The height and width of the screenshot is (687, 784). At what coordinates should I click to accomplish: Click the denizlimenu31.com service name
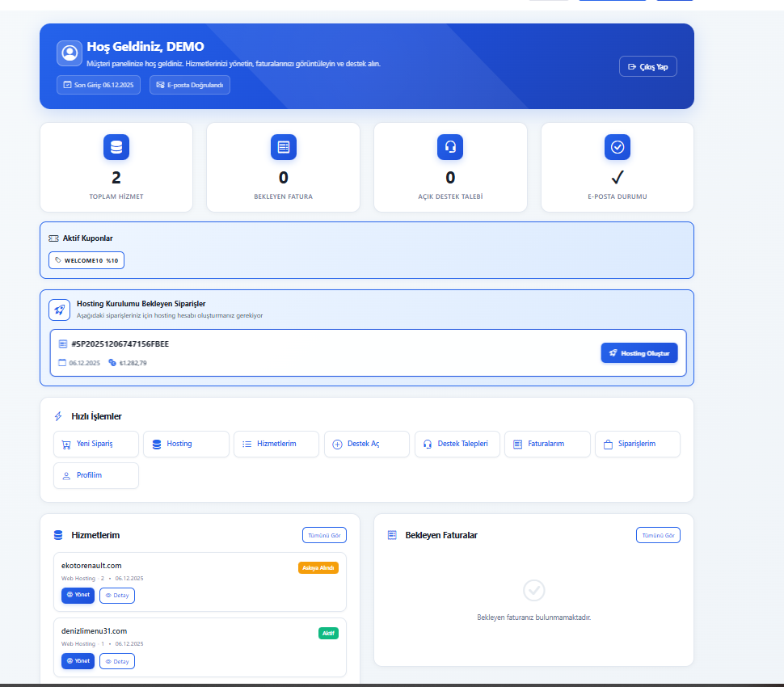(x=94, y=631)
